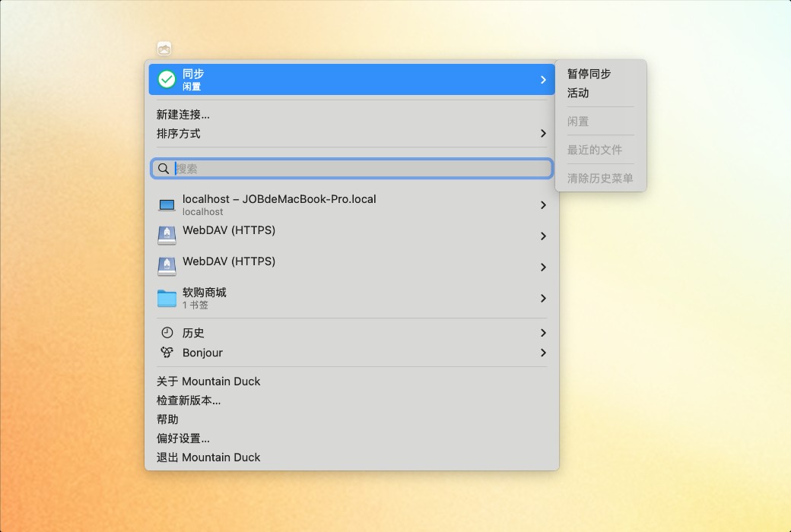The height and width of the screenshot is (532, 791).
Task: Click the first WebDAV (HTTPS) drive icon
Action: (x=167, y=236)
